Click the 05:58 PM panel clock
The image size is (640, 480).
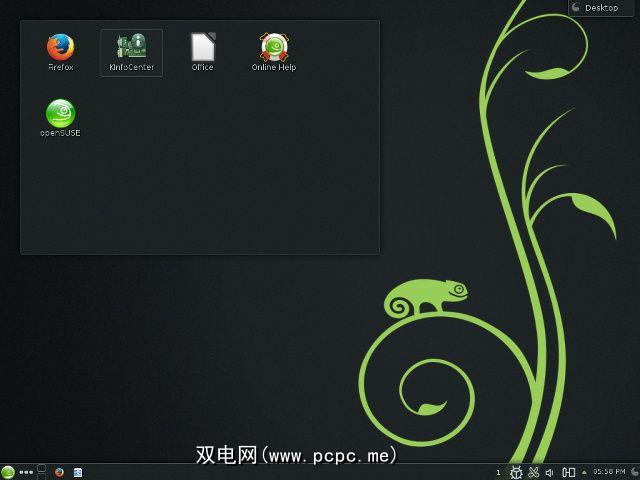[609, 472]
